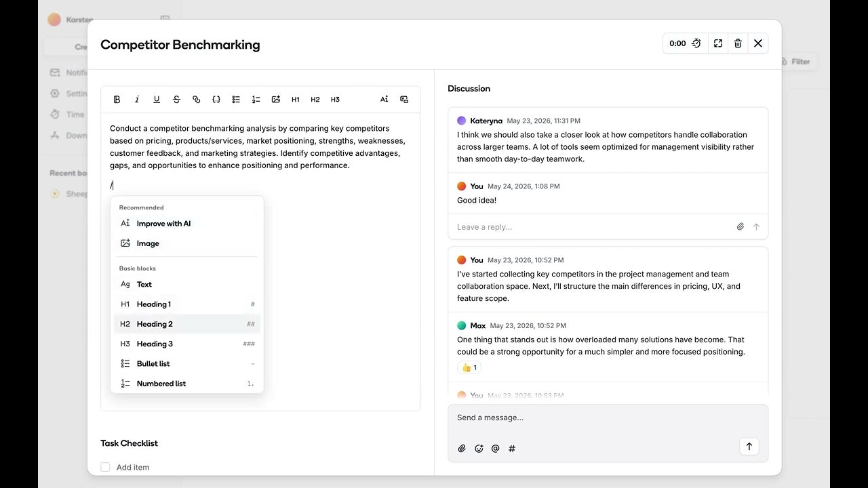
Task: Attach file to reply under Kateryna's thread
Action: click(x=741, y=227)
